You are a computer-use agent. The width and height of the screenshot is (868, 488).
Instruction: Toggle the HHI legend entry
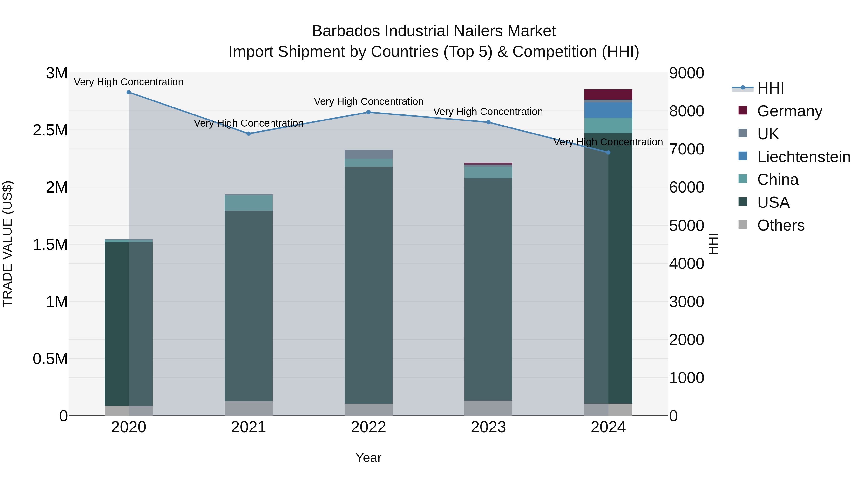[758, 88]
